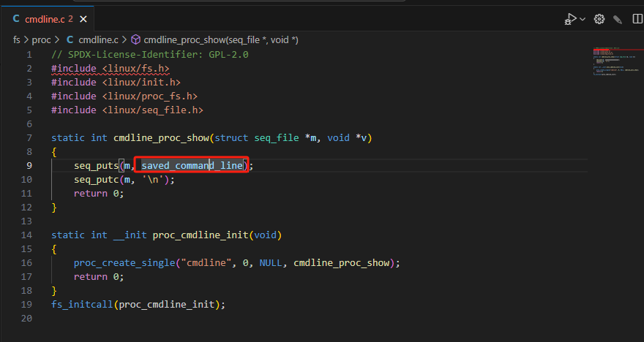Click the SPDX-License-Identifier comment line
The height and width of the screenshot is (342, 644).
coord(150,55)
